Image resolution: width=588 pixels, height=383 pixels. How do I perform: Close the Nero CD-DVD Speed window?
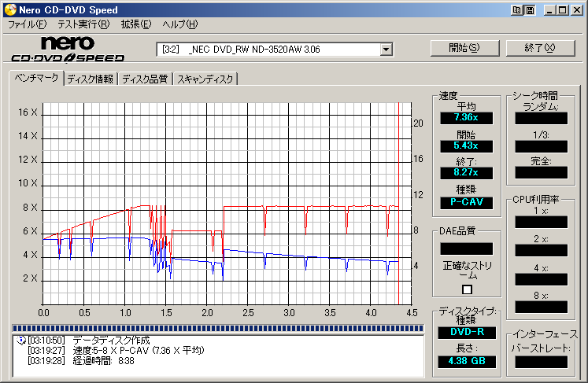pyautogui.click(x=575, y=10)
